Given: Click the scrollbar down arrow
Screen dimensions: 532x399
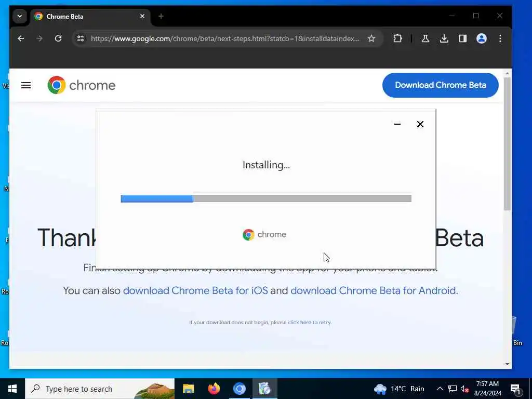Looking at the screenshot, I should coord(507,364).
